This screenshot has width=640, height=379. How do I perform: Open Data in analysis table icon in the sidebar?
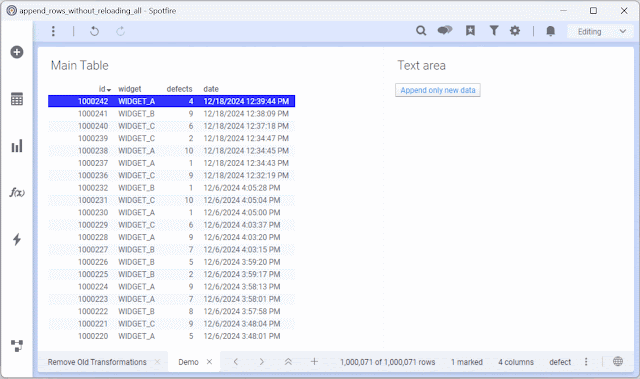point(17,99)
